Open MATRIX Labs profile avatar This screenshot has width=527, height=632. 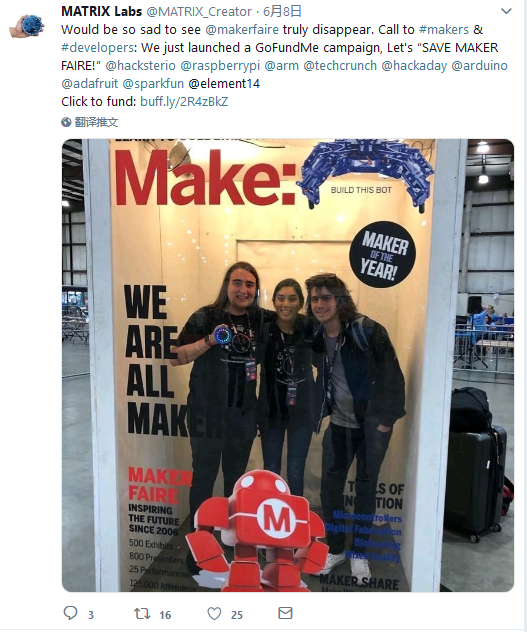(27, 26)
